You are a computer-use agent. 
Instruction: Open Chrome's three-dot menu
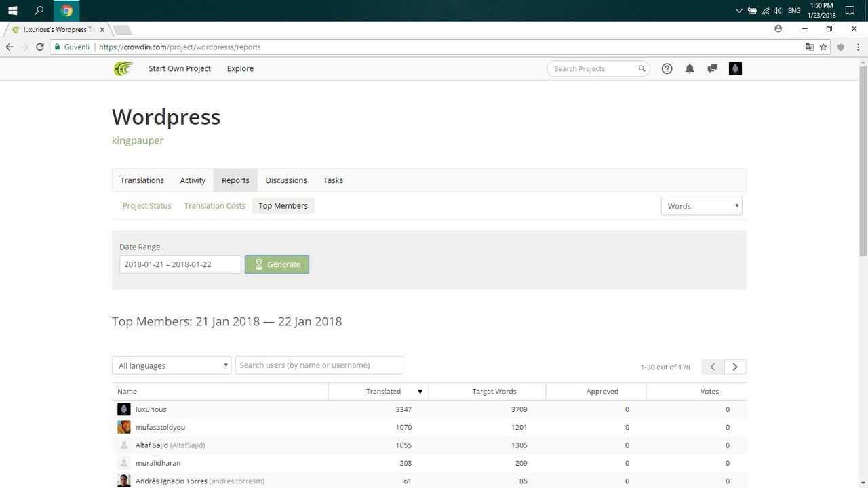857,47
